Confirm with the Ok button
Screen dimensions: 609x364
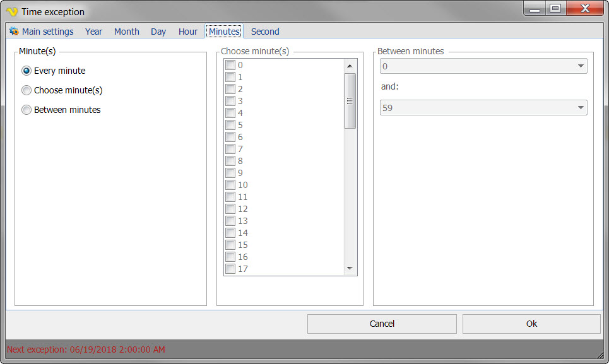pos(531,324)
